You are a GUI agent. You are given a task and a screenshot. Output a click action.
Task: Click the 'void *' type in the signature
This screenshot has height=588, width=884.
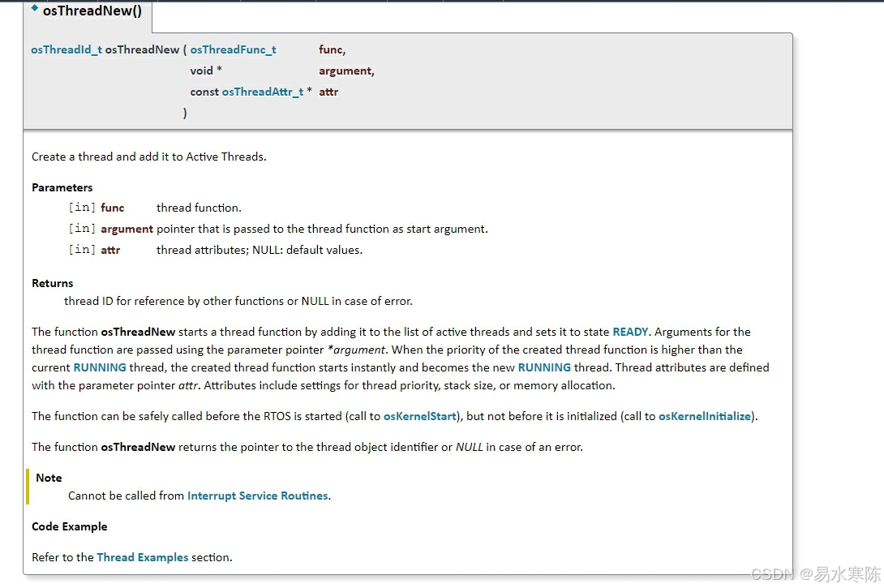pyautogui.click(x=206, y=71)
